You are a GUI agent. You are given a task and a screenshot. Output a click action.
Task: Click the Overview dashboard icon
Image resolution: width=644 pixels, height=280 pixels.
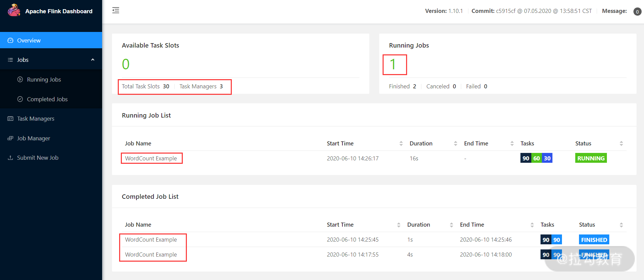click(x=11, y=40)
